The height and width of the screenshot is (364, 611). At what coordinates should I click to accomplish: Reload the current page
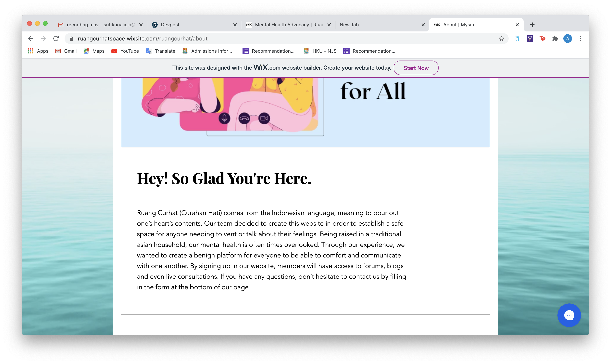(56, 39)
